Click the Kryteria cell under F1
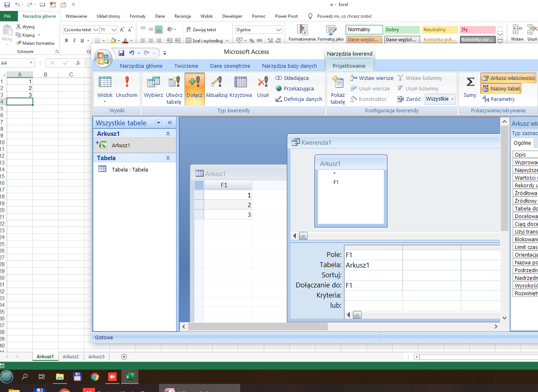Viewport: 538px width, 392px height. (373, 295)
